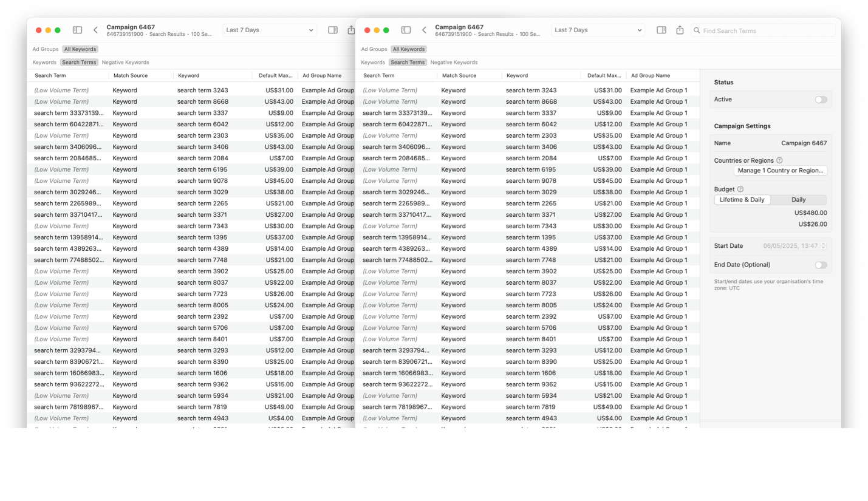Select Search Terms tab in background window
The width and height of the screenshot is (868, 501).
click(x=79, y=63)
